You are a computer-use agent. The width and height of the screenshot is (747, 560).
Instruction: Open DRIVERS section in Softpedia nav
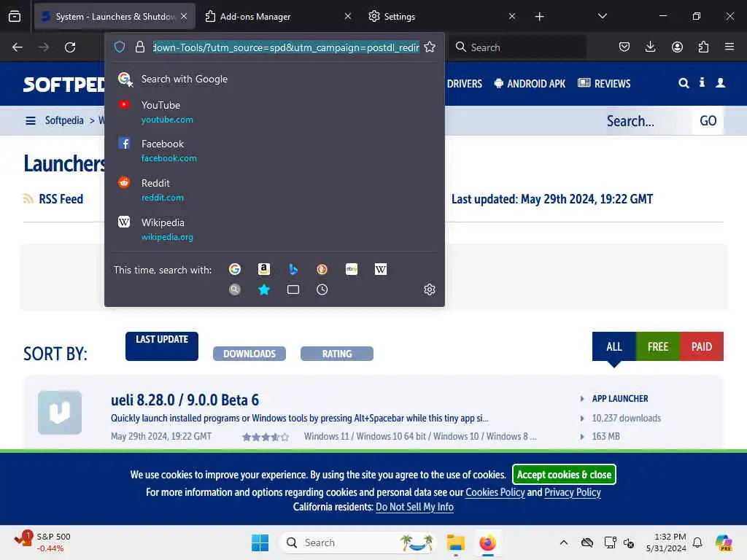point(465,84)
